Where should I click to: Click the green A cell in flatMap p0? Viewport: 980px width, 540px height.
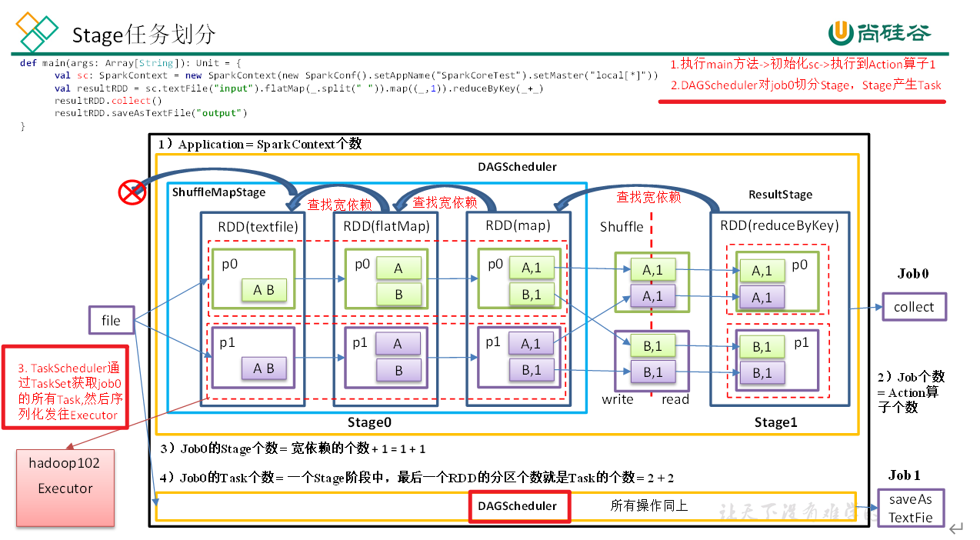pyautogui.click(x=398, y=268)
